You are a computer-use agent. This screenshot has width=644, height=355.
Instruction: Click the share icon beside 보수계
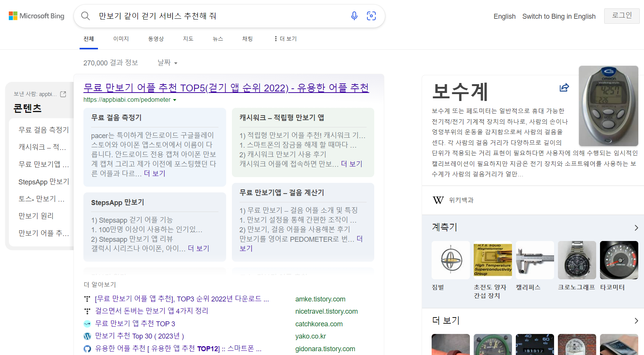click(564, 88)
